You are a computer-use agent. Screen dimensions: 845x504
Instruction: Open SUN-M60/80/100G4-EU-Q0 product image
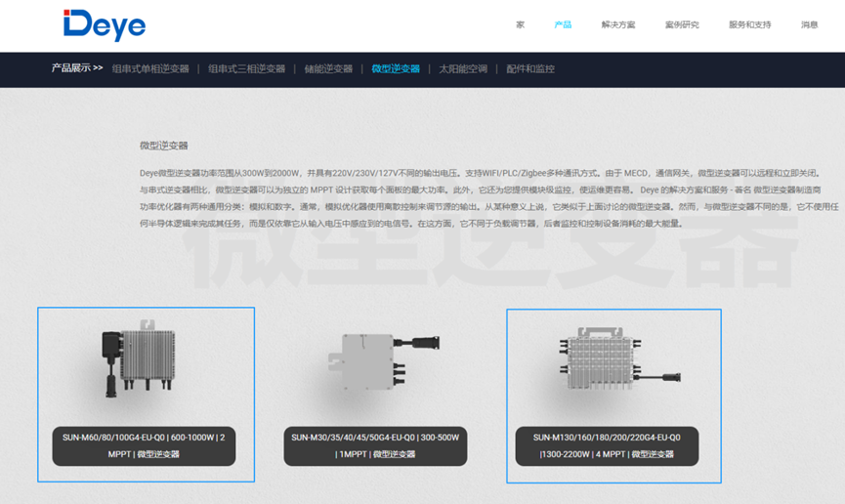click(139, 357)
